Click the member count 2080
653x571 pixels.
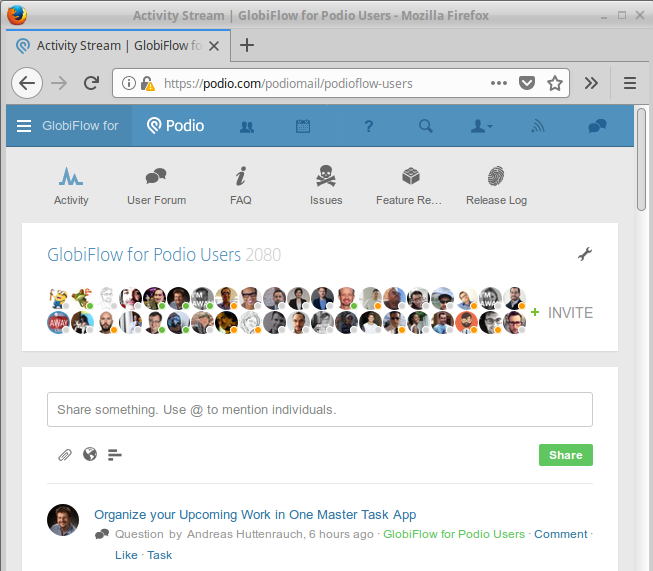click(x=263, y=254)
